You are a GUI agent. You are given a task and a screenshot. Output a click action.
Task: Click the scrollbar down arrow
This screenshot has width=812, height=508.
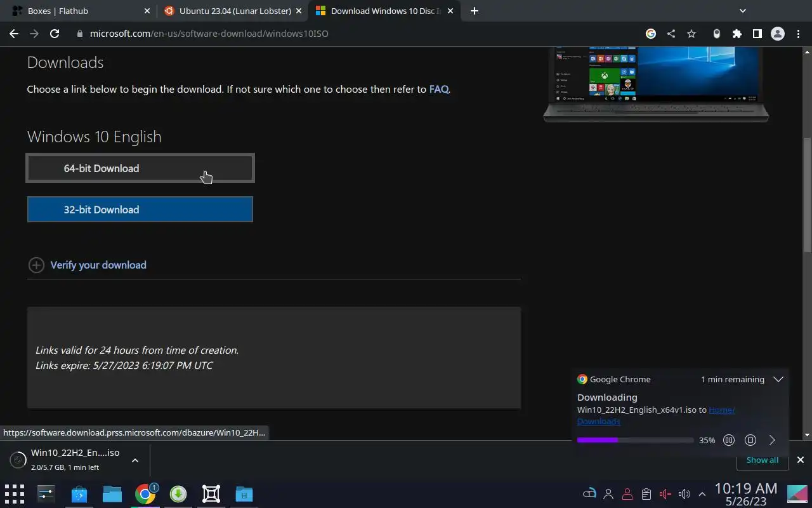point(807,435)
